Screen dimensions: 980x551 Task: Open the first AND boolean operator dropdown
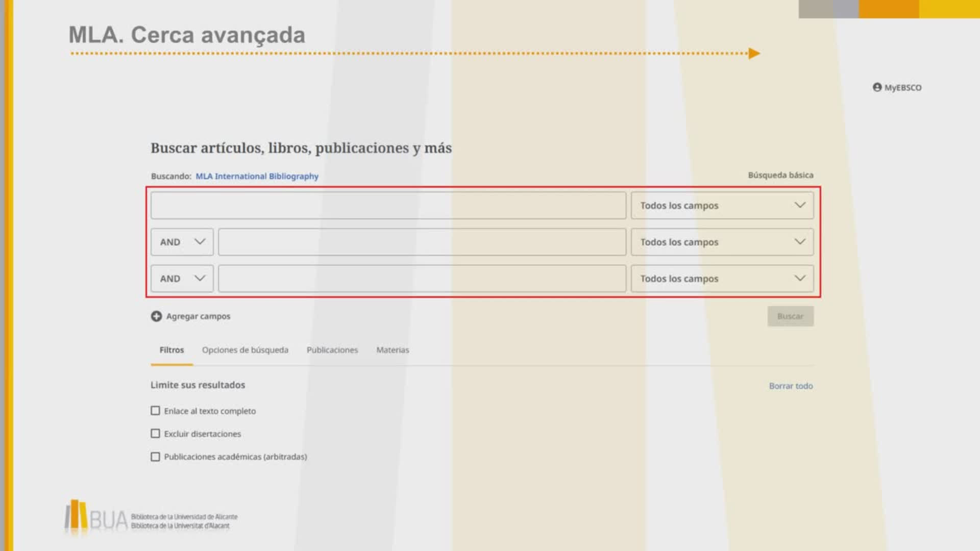(182, 242)
